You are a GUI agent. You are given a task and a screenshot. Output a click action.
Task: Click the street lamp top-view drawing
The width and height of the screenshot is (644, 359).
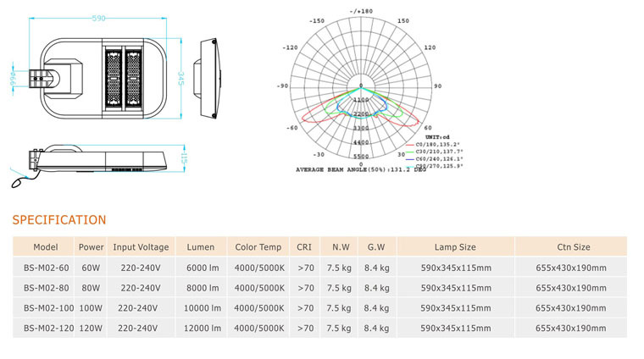[97, 79]
